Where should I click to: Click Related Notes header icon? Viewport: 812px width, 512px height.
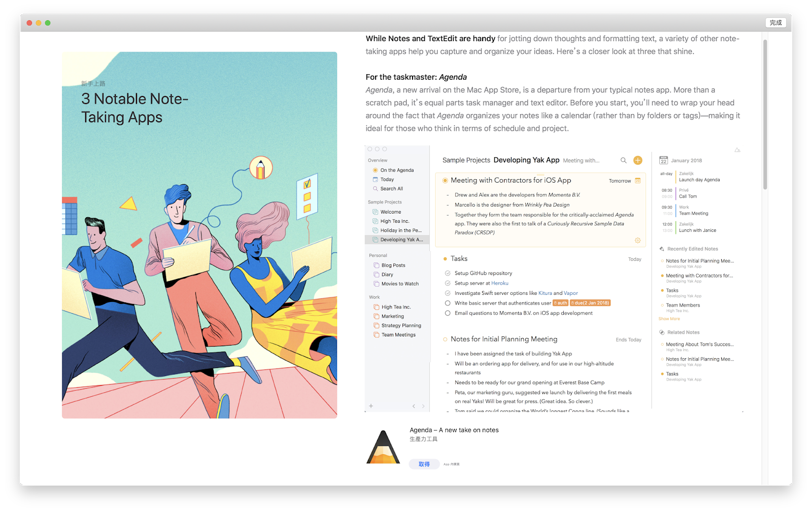[x=662, y=332]
